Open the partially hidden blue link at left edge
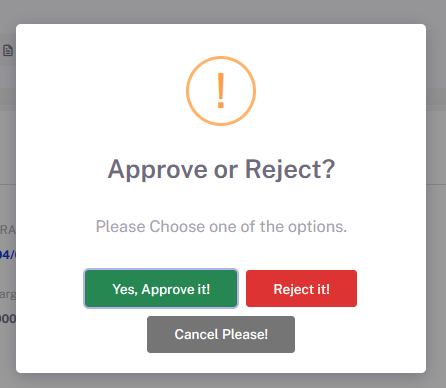This screenshot has width=446, height=388. (x=8, y=255)
